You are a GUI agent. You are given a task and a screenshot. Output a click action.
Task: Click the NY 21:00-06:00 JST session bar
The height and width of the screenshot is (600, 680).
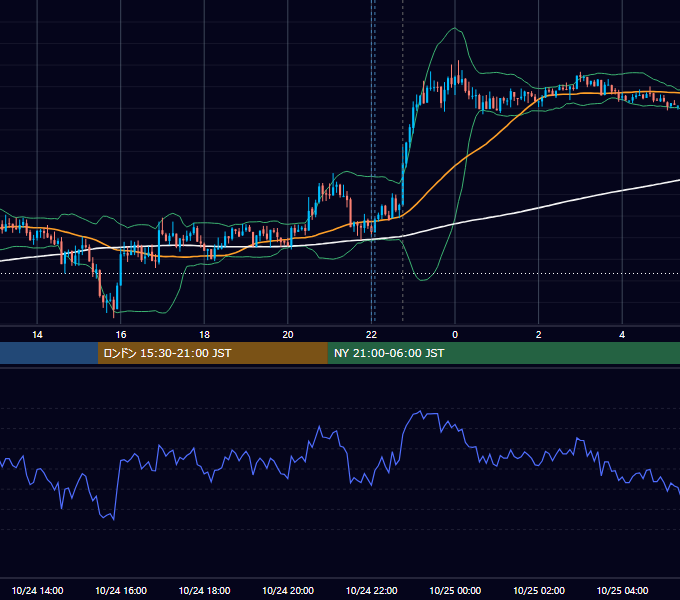click(x=503, y=353)
